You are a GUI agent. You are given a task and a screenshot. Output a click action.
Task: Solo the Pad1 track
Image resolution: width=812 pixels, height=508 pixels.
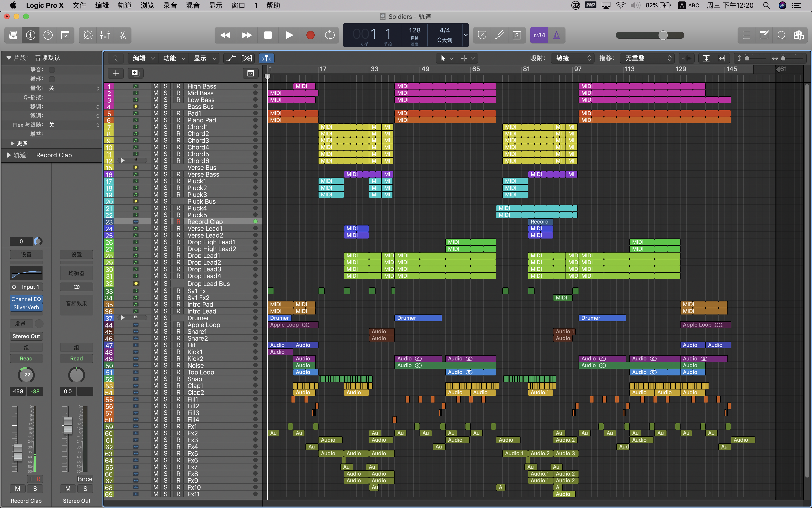point(165,113)
